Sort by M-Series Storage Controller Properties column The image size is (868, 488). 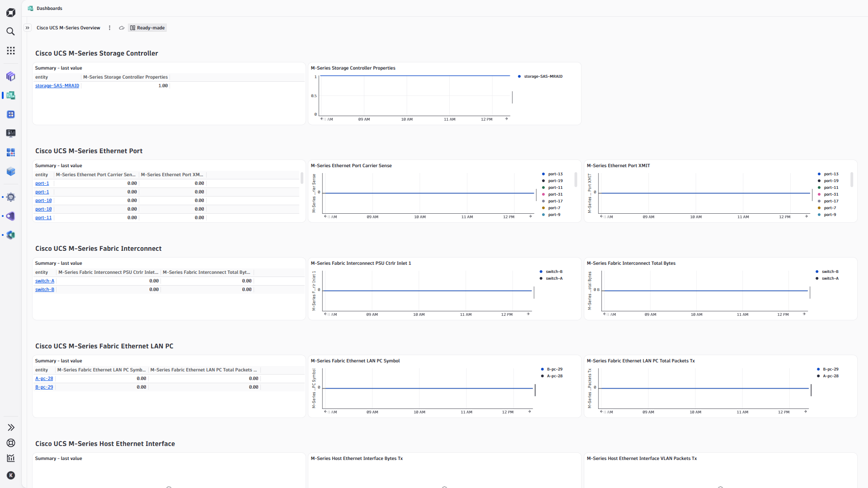pos(125,77)
